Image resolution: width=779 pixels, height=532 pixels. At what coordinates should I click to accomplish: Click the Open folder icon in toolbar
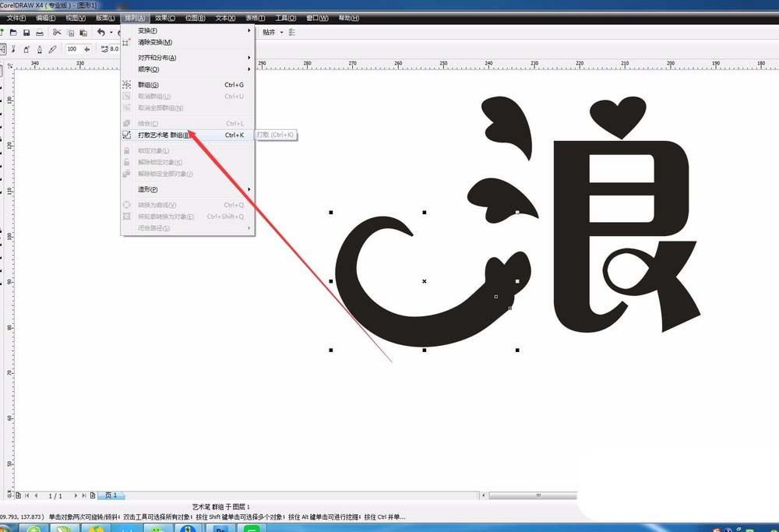(x=13, y=32)
